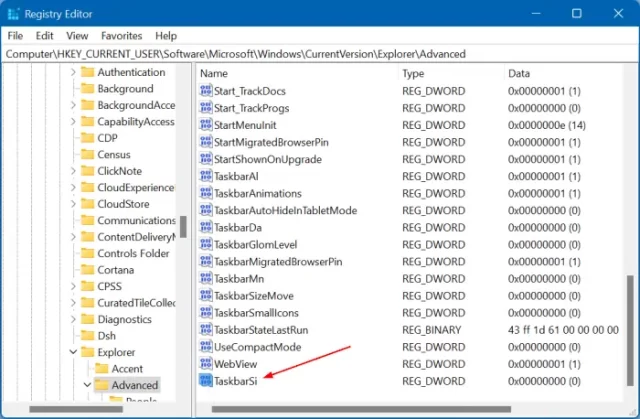
Task: Click the TaskbarAl value icon
Action: click(x=206, y=176)
